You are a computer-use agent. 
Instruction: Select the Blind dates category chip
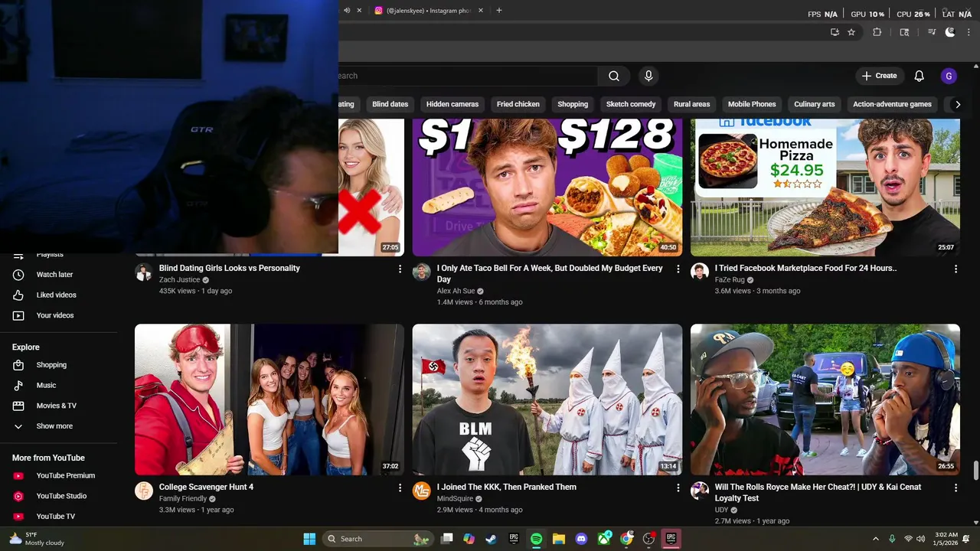click(390, 104)
